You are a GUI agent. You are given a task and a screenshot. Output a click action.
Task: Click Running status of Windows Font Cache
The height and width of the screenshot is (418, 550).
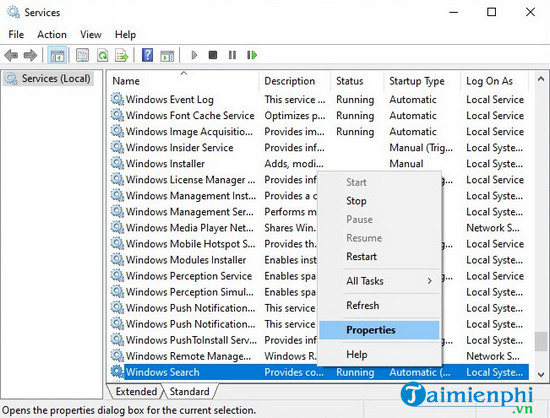355,115
